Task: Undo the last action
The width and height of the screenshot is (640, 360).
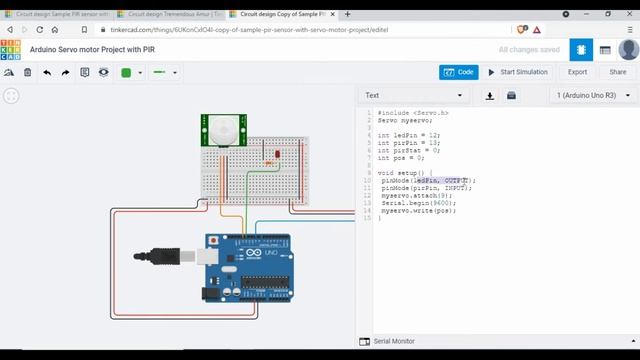Action: (47, 73)
